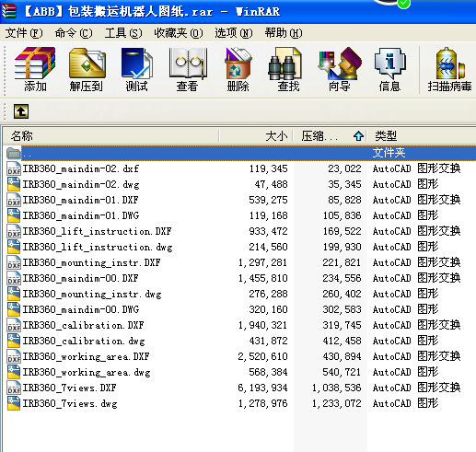
Task: Select file IRB360_maindim-00.DWG
Action: [81, 309]
